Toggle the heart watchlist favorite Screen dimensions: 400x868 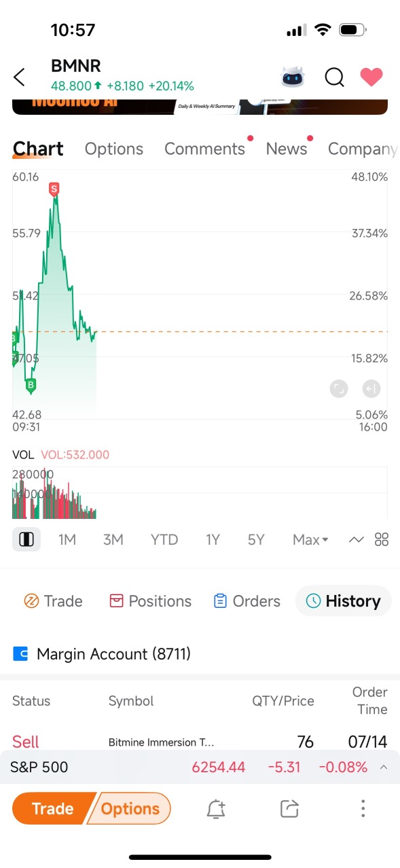(371, 77)
